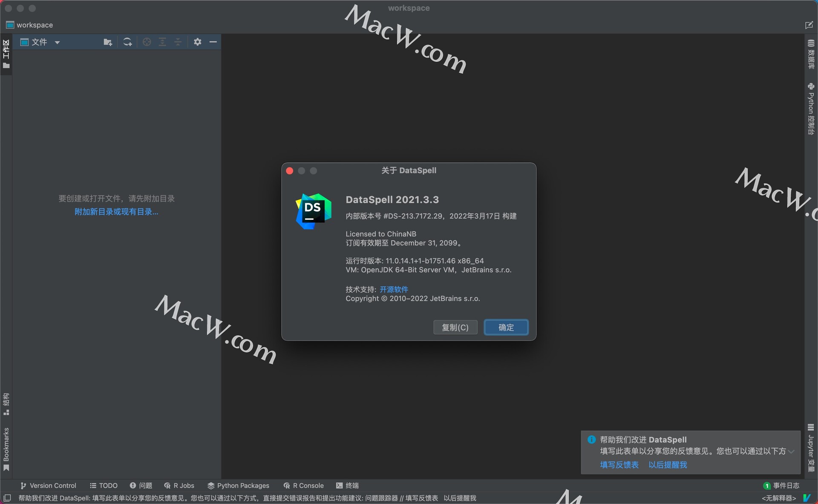Click the 开源软件 link in the About dialog
Viewport: 818px width, 504px height.
[394, 289]
